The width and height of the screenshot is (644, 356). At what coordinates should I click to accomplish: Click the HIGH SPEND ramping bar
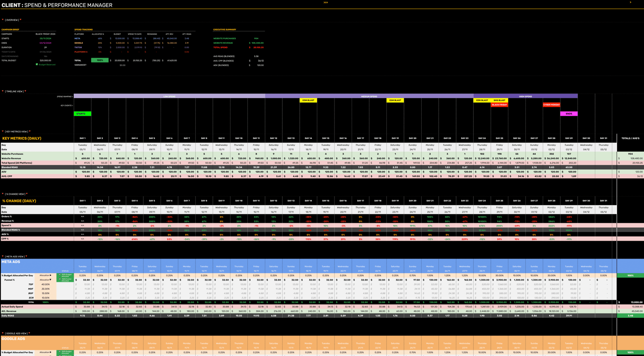[x=526, y=96]
